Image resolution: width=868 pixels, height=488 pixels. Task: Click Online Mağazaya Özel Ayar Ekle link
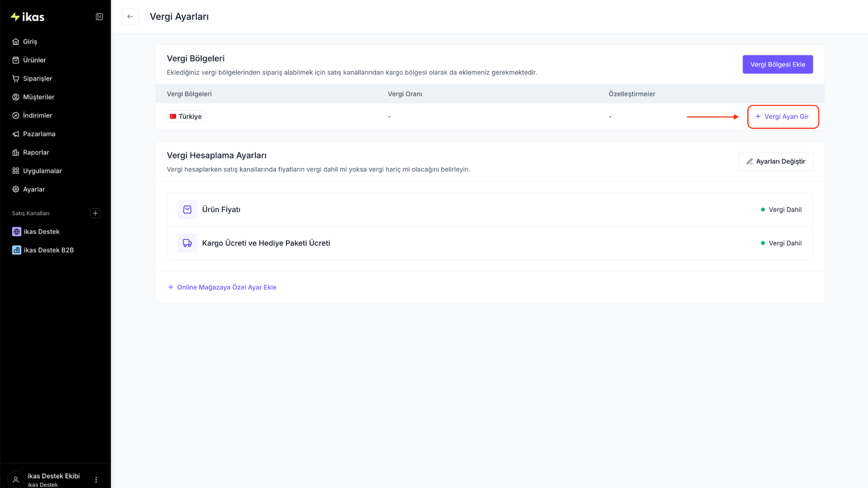(222, 287)
